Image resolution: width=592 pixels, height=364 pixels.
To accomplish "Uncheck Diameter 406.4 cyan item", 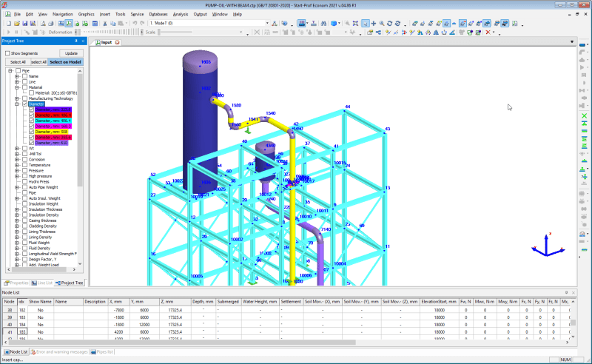I will [31, 121].
